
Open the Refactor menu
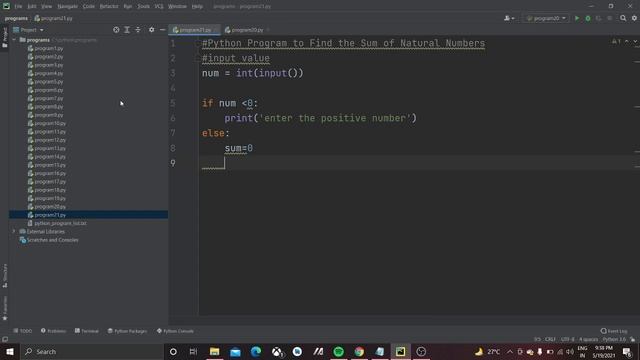coord(109,6)
